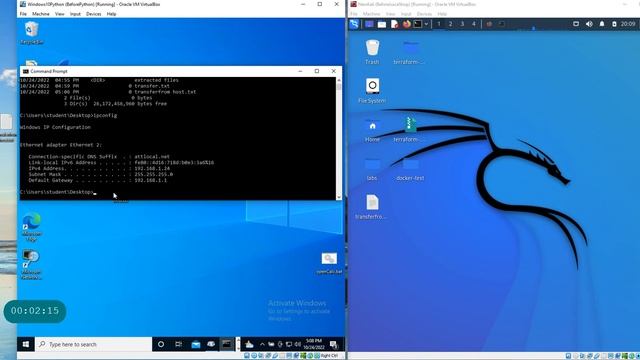640x360 pixels.
Task: Open Help menu in the Windows VirtualBox window
Action: [111, 14]
